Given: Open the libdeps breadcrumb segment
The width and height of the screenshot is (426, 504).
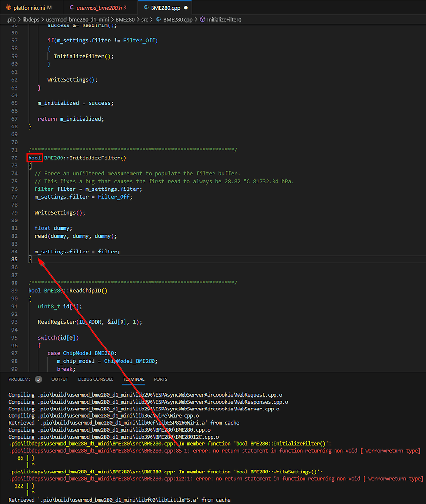Looking at the screenshot, I should click(31, 20).
